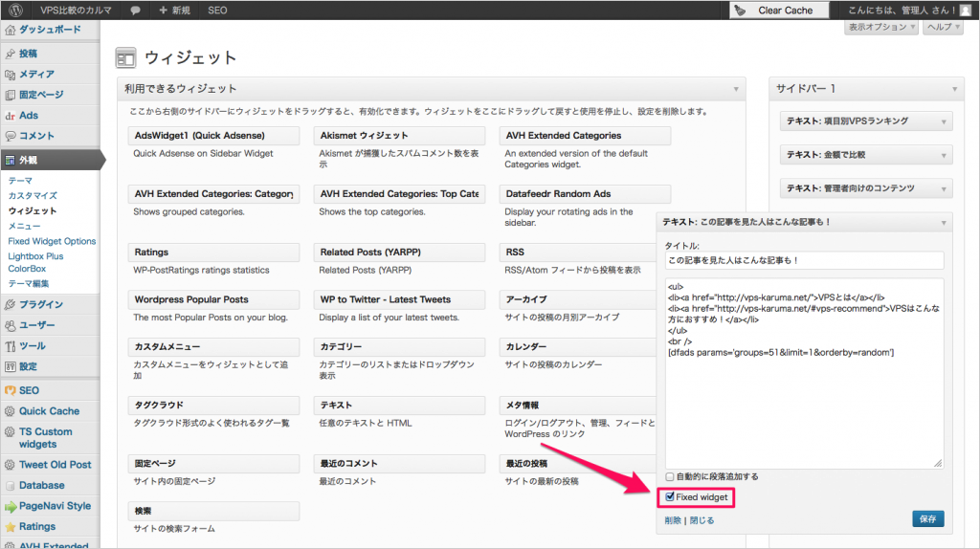
Task: Click the タイトル input field
Action: click(x=804, y=260)
